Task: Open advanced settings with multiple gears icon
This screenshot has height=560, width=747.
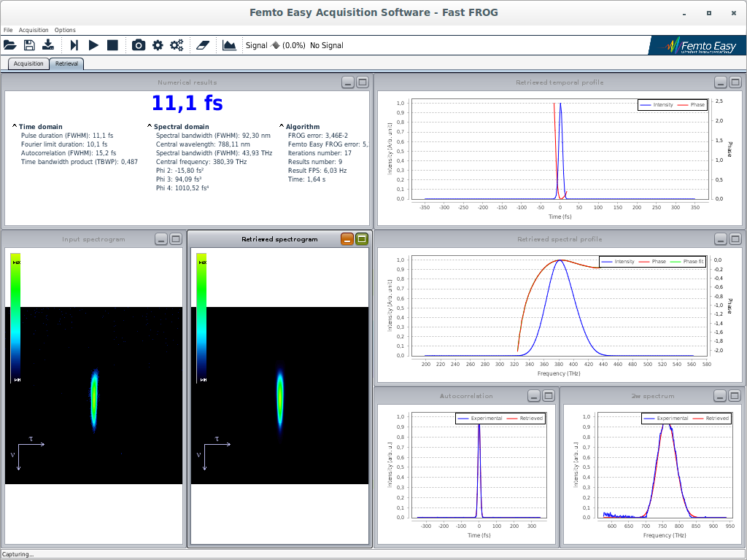Action: tap(177, 45)
